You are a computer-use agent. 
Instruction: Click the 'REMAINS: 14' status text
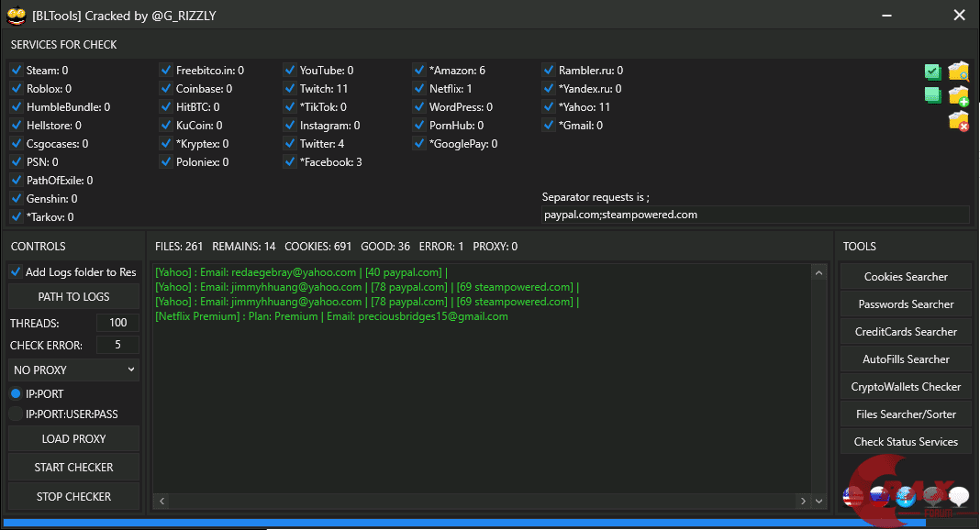pyautogui.click(x=244, y=246)
